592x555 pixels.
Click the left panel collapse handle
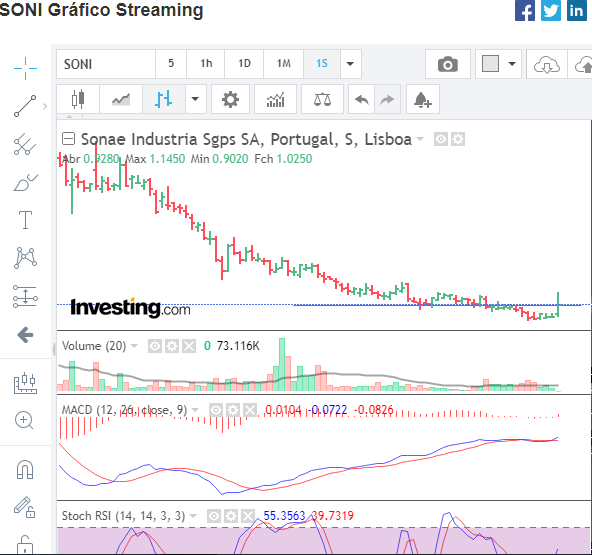(x=54, y=349)
